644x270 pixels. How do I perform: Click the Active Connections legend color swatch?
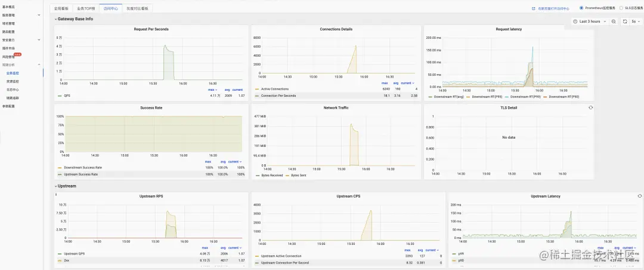256,89
